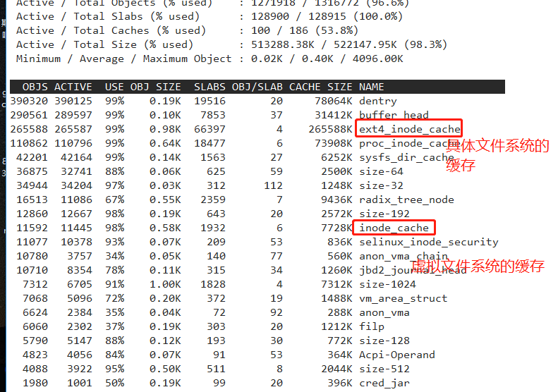Click the anon_vma_chain entry
The height and width of the screenshot is (392, 558).
pyautogui.click(x=404, y=256)
